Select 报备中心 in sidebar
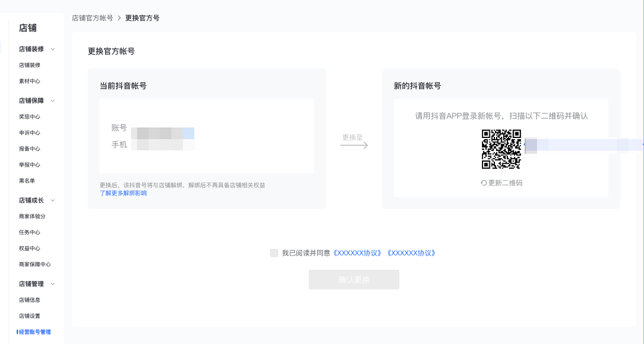The width and height of the screenshot is (644, 344). tap(30, 149)
